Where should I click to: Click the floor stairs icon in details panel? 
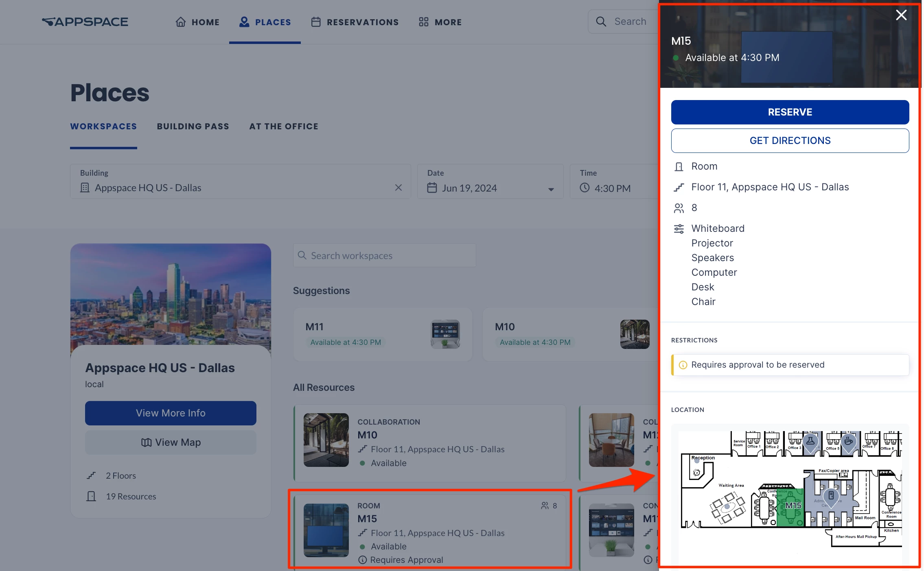[x=679, y=187]
